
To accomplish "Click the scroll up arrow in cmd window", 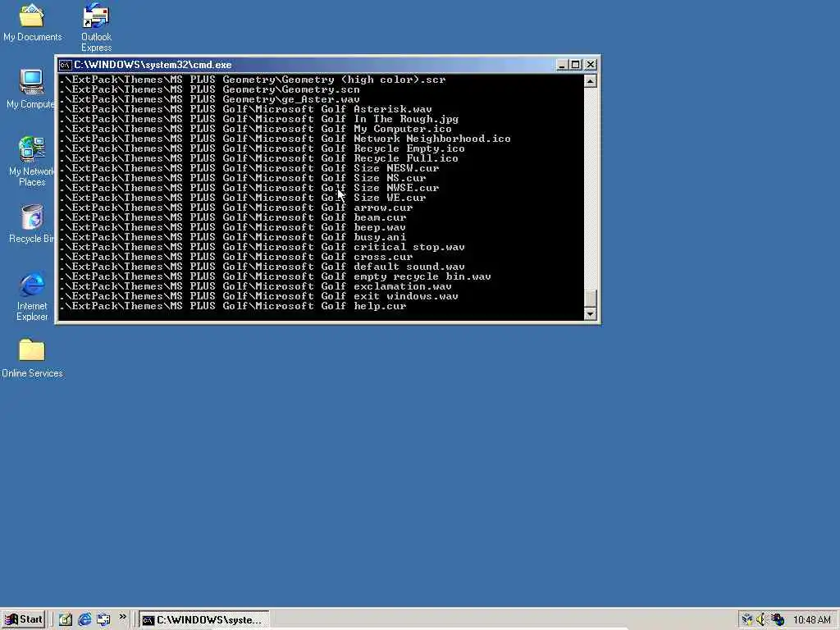I will (x=590, y=81).
